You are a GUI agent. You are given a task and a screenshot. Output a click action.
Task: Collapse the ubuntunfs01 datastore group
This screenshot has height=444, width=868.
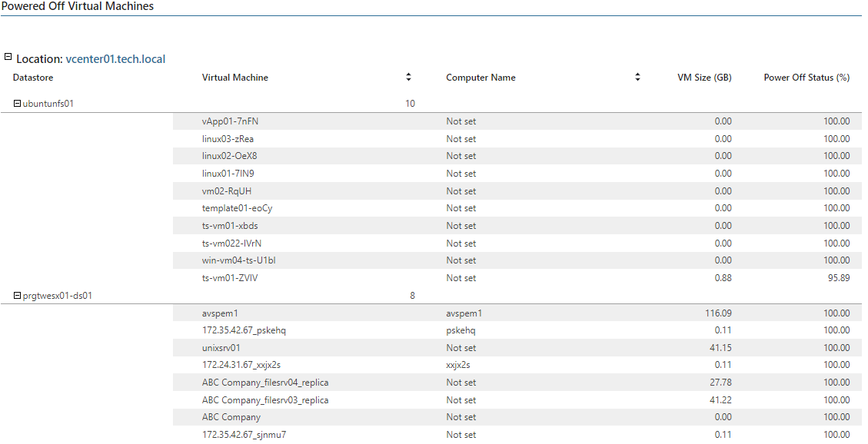tap(17, 104)
